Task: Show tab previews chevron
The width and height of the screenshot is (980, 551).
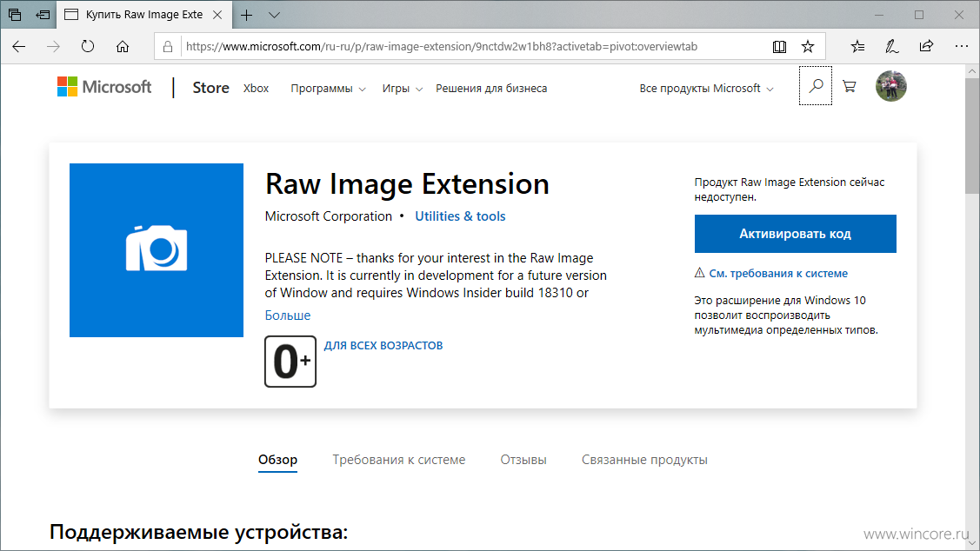Action: point(275,15)
